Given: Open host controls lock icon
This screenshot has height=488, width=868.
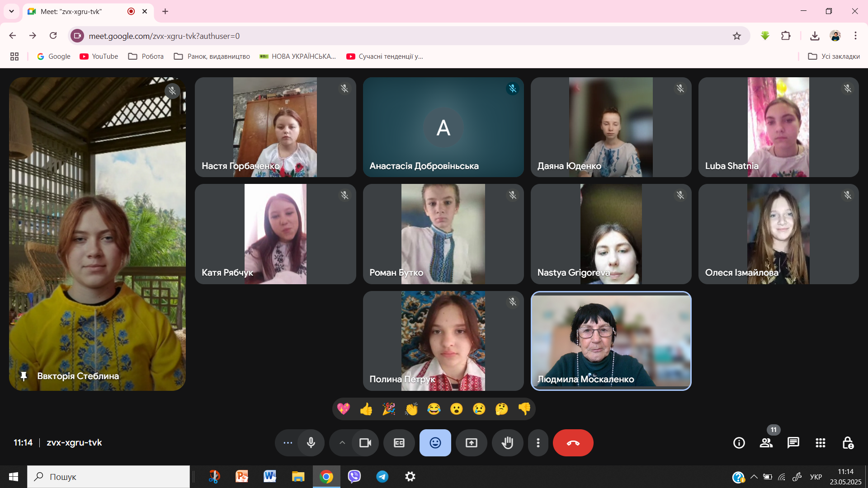Looking at the screenshot, I should [x=848, y=443].
